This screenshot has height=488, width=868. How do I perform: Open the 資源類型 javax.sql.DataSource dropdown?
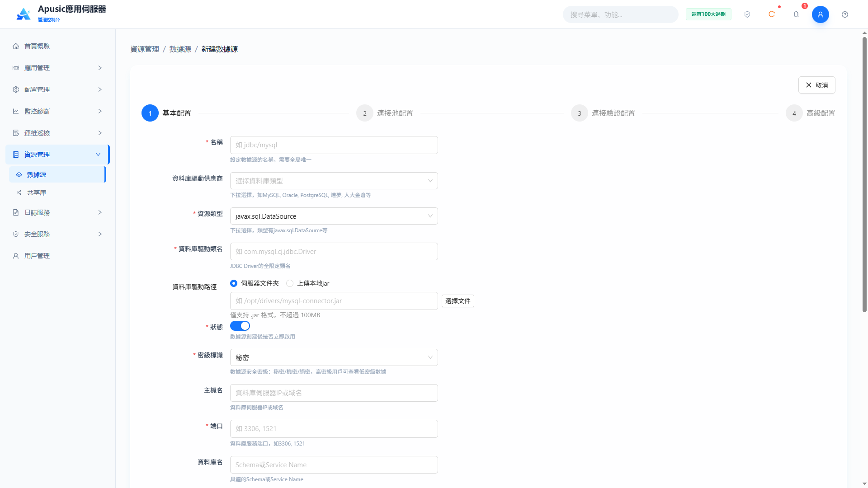coord(334,216)
